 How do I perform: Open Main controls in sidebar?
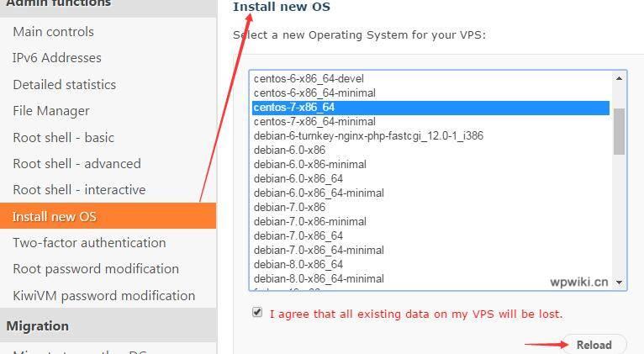click(x=54, y=32)
